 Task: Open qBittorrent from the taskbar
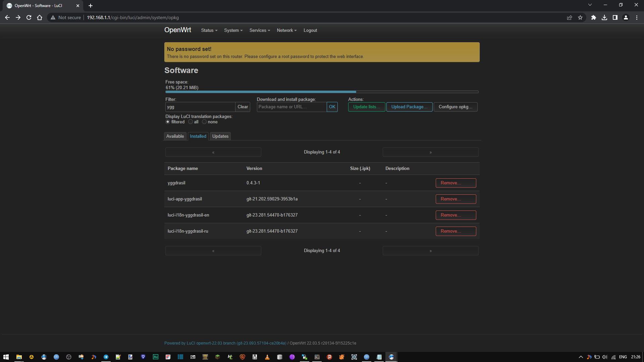pos(56,357)
